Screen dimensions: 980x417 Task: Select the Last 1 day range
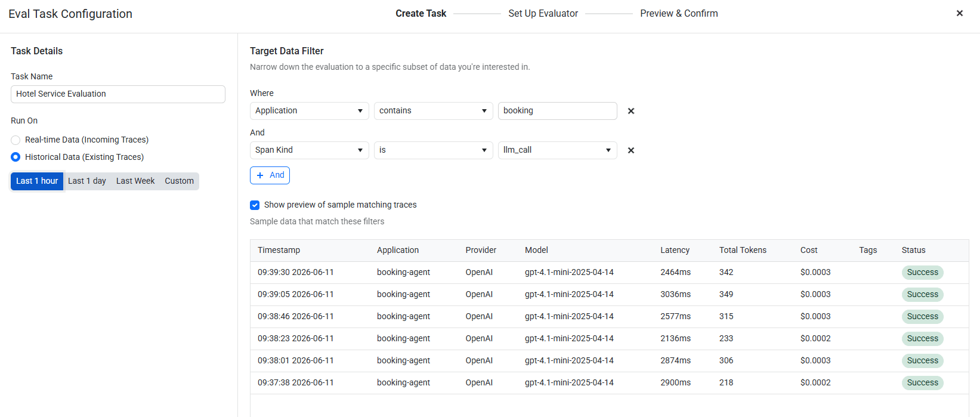pos(87,181)
